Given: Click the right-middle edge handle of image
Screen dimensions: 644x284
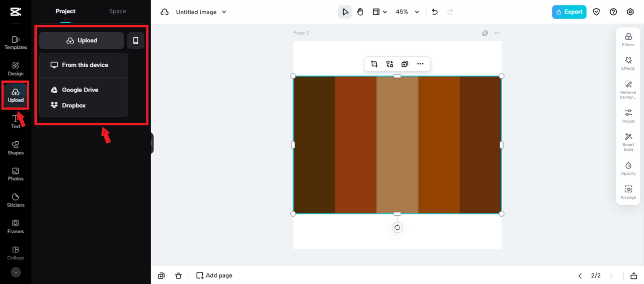Looking at the screenshot, I should (x=502, y=145).
